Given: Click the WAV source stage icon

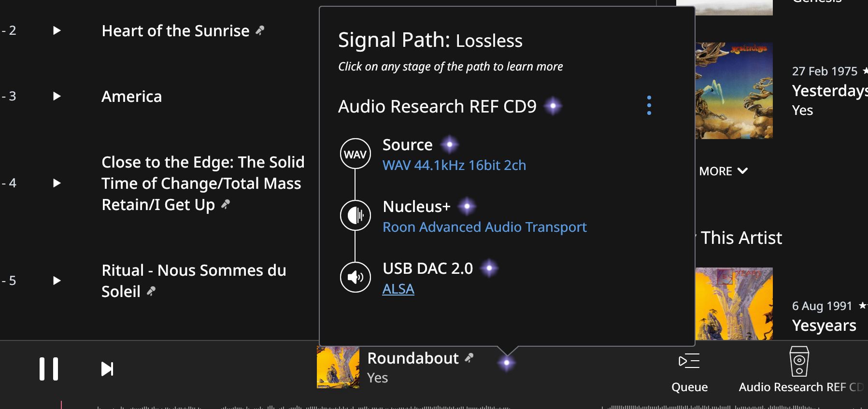Looking at the screenshot, I should tap(356, 154).
